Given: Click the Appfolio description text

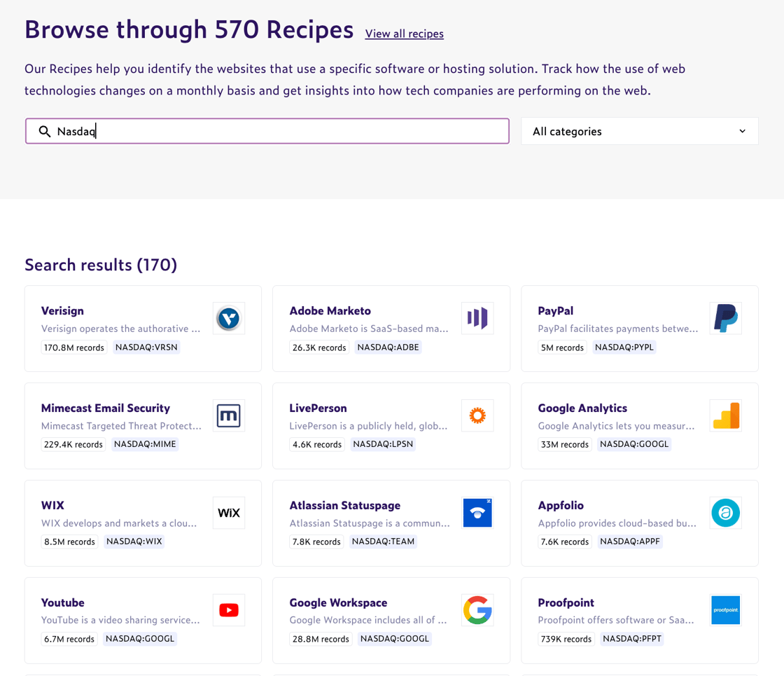Looking at the screenshot, I should [617, 523].
